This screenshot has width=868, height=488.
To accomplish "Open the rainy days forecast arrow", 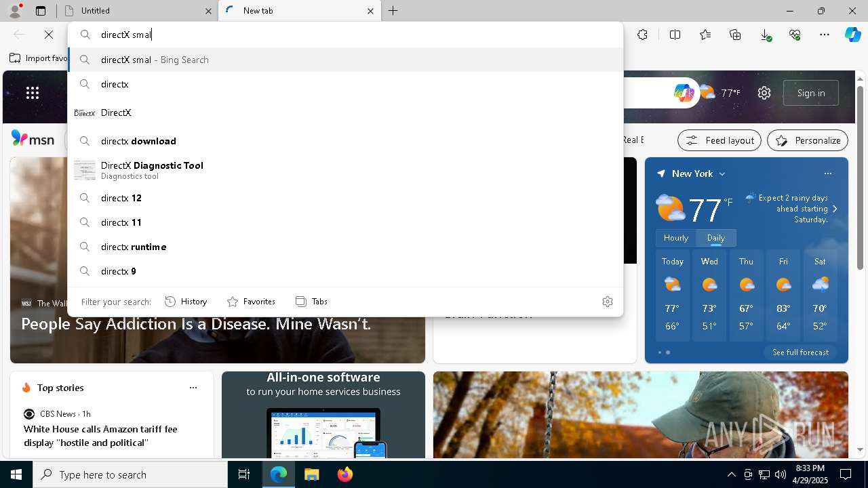I will (835, 209).
